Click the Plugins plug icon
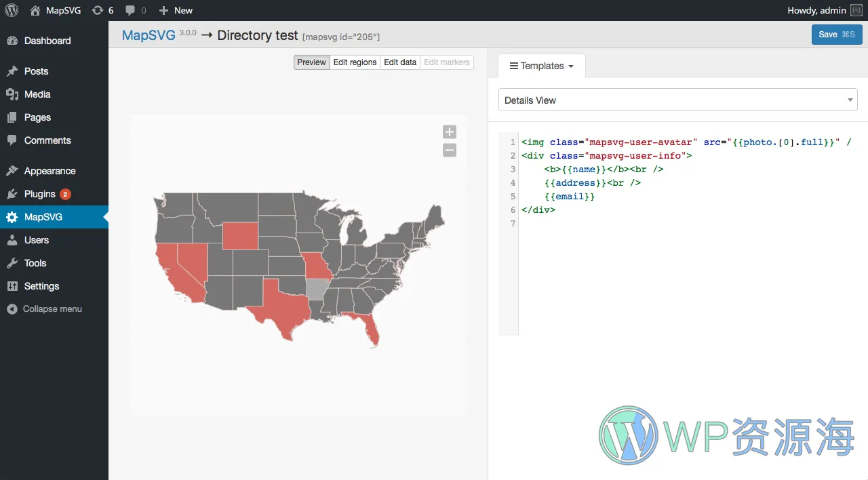This screenshot has height=480, width=868. tap(12, 194)
